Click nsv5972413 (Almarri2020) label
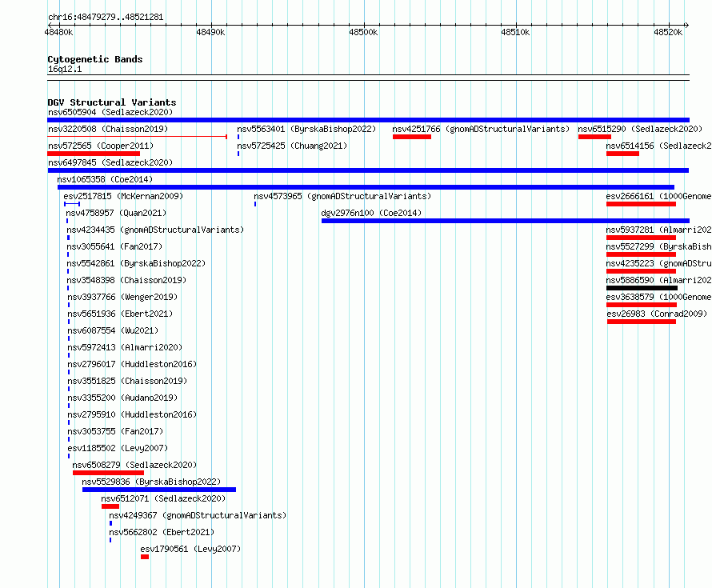This screenshot has width=712, height=588. (x=125, y=347)
